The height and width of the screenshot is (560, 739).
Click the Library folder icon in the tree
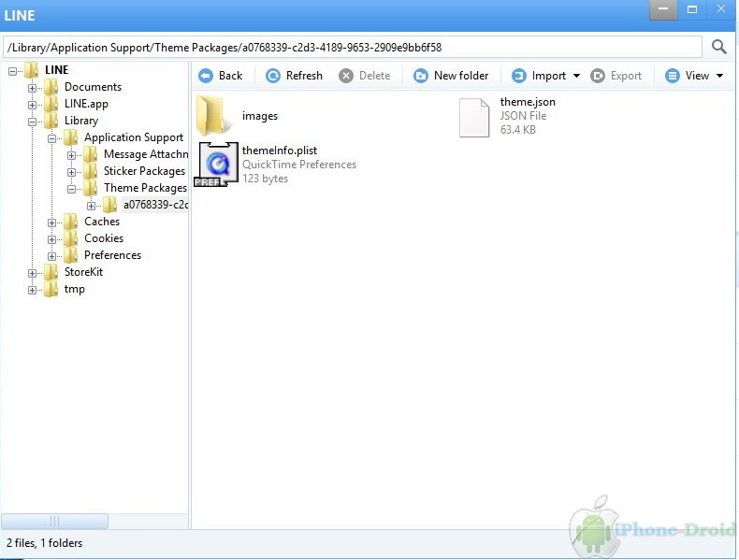51,121
